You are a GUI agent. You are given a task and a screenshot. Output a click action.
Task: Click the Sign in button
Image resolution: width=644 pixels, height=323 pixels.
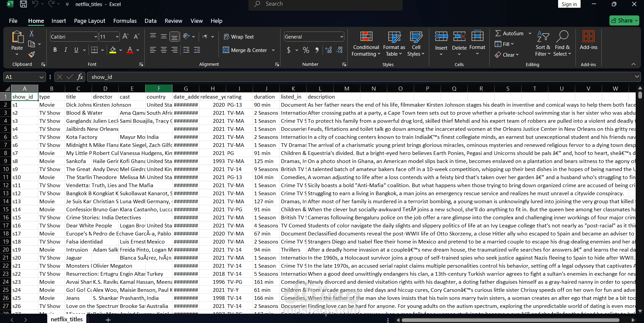coord(569,4)
